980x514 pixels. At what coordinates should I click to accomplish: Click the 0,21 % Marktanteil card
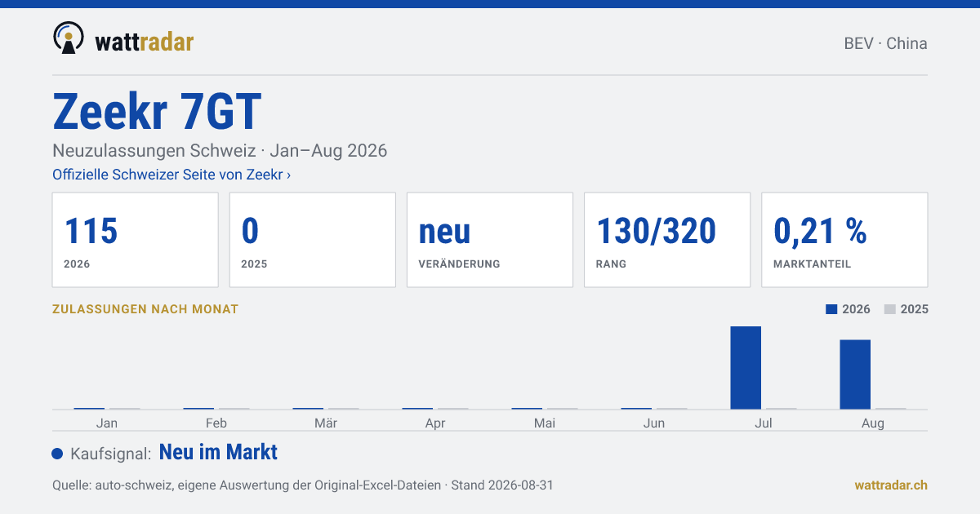[x=844, y=240]
